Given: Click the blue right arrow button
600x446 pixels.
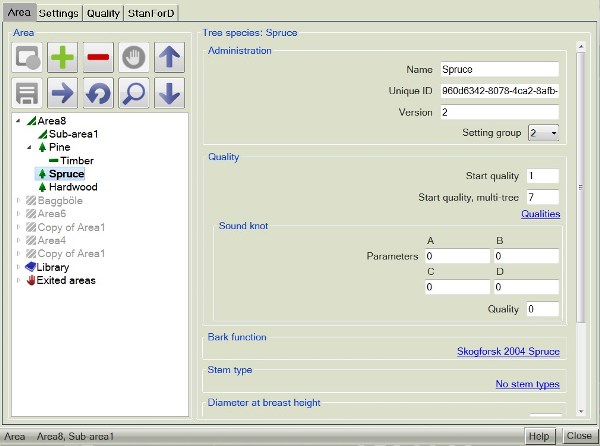Looking at the screenshot, I should [x=62, y=93].
